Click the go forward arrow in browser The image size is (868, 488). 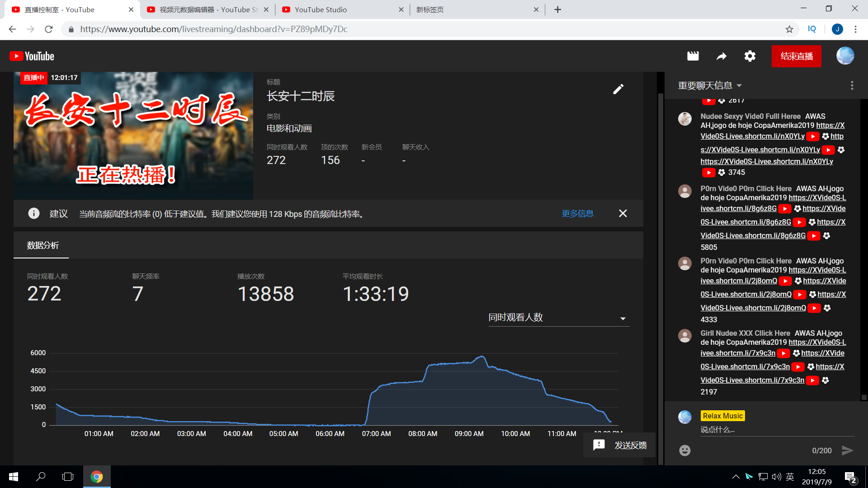point(31,29)
